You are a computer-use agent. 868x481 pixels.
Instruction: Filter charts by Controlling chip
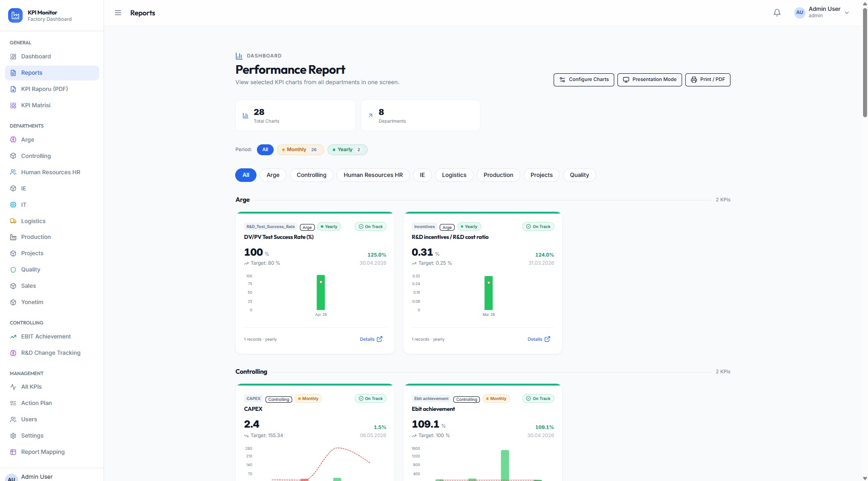click(311, 175)
